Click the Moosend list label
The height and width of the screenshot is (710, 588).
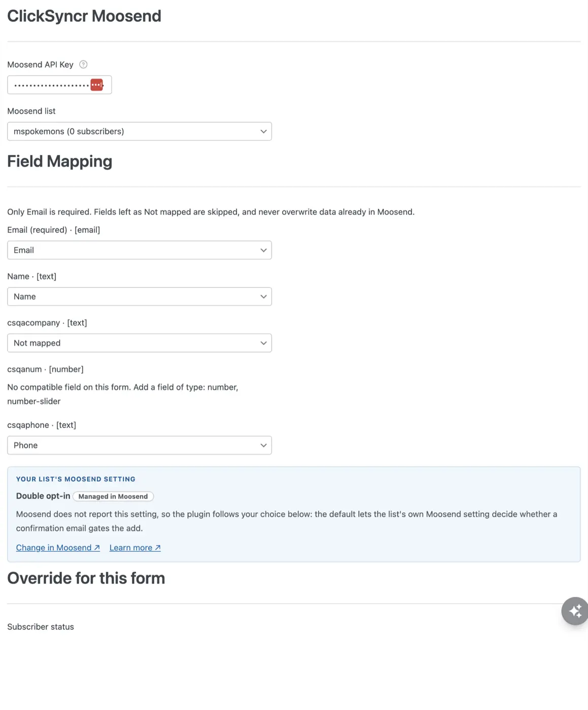[x=31, y=111]
